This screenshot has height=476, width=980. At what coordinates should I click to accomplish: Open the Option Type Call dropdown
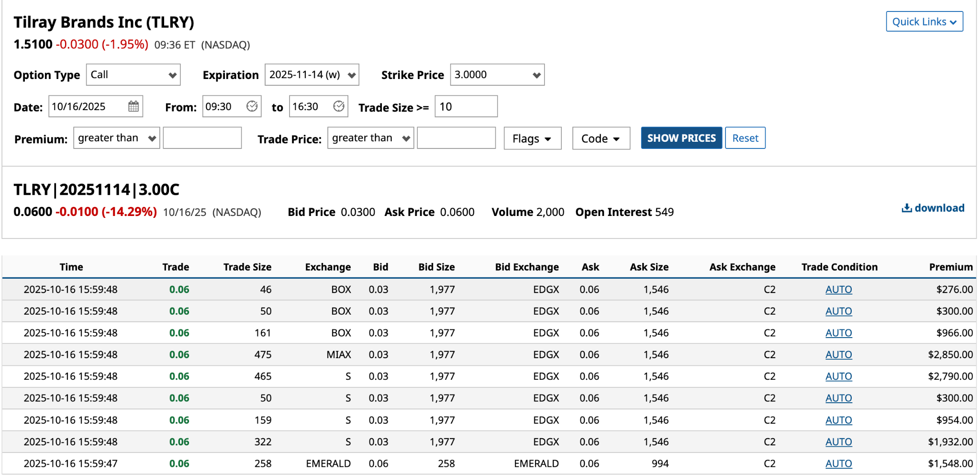coord(133,75)
